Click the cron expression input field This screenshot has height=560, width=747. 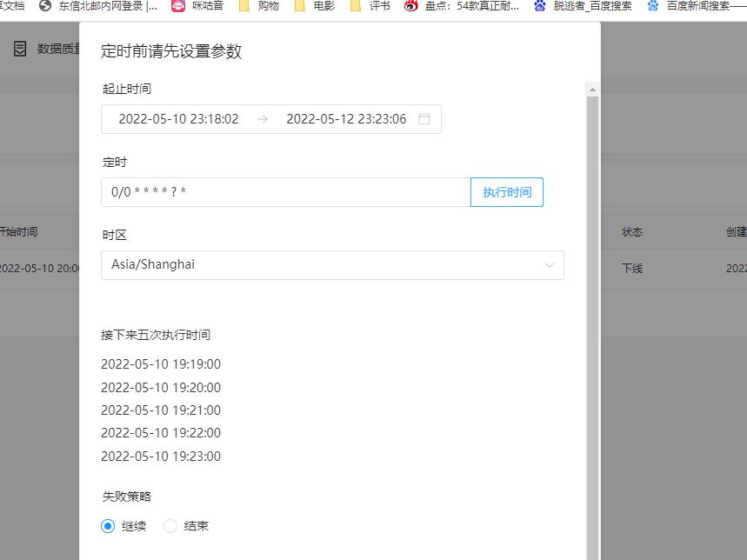pyautogui.click(x=286, y=192)
